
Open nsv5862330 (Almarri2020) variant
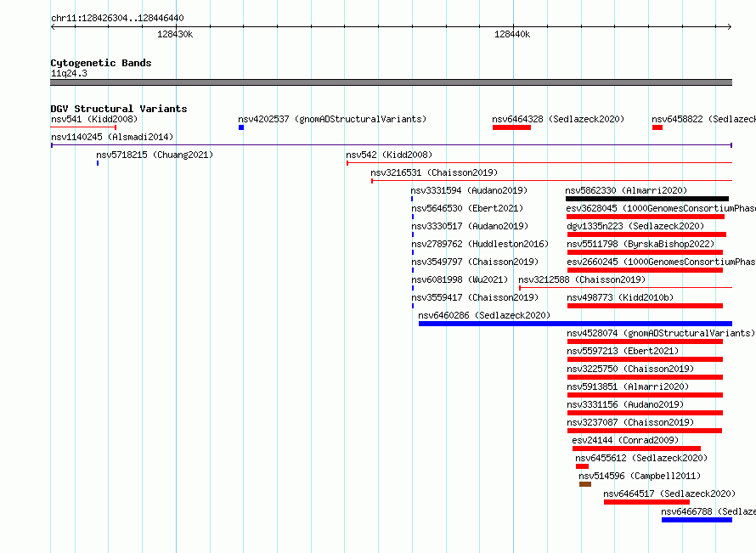[x=626, y=190]
